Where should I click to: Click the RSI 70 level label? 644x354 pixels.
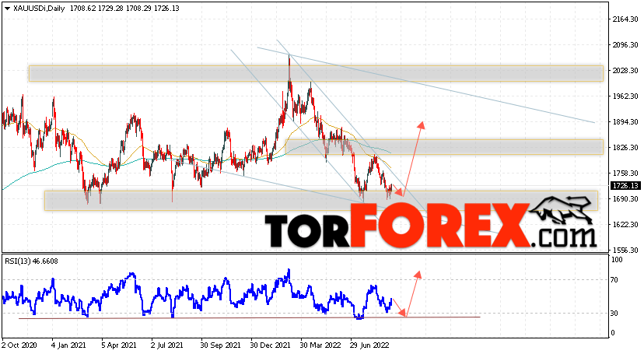614,280
